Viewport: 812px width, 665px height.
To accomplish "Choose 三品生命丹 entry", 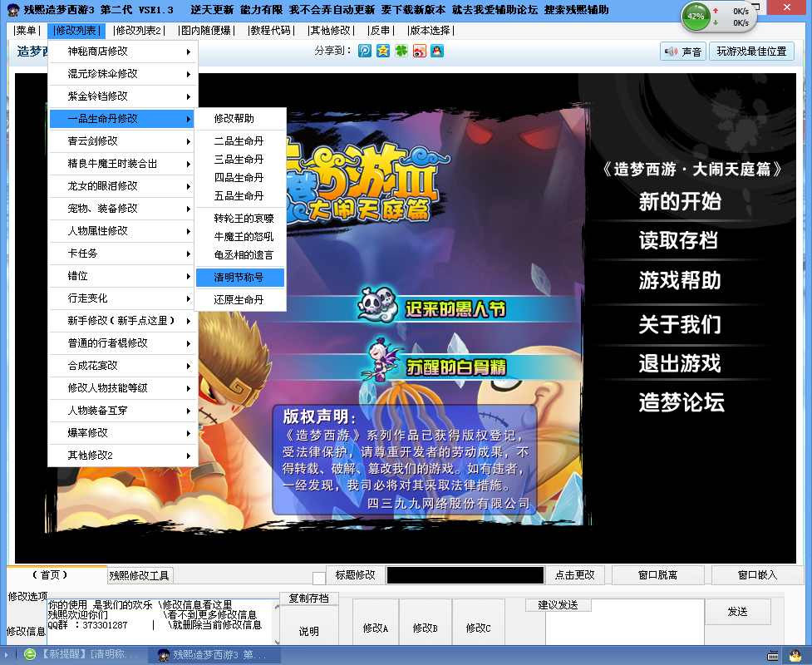I will (239, 160).
